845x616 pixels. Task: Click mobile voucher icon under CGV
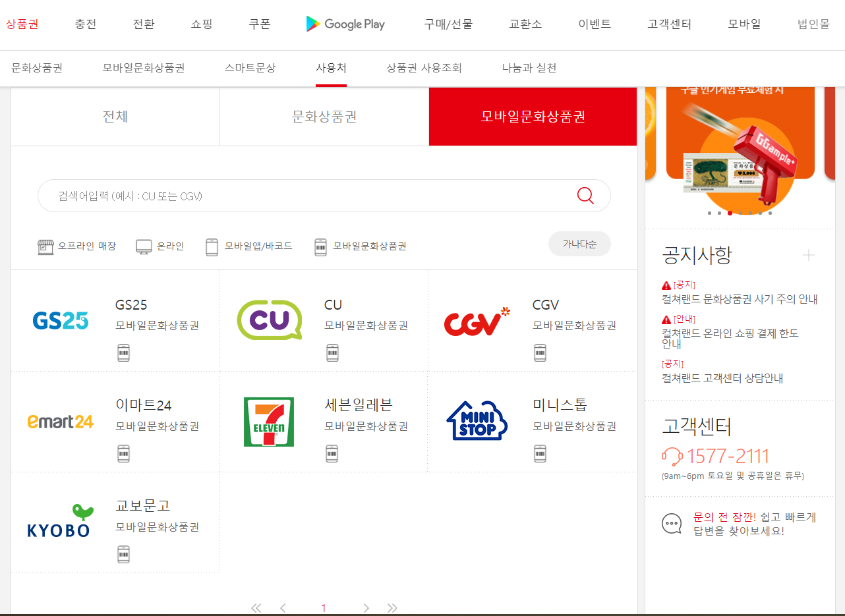(540, 353)
